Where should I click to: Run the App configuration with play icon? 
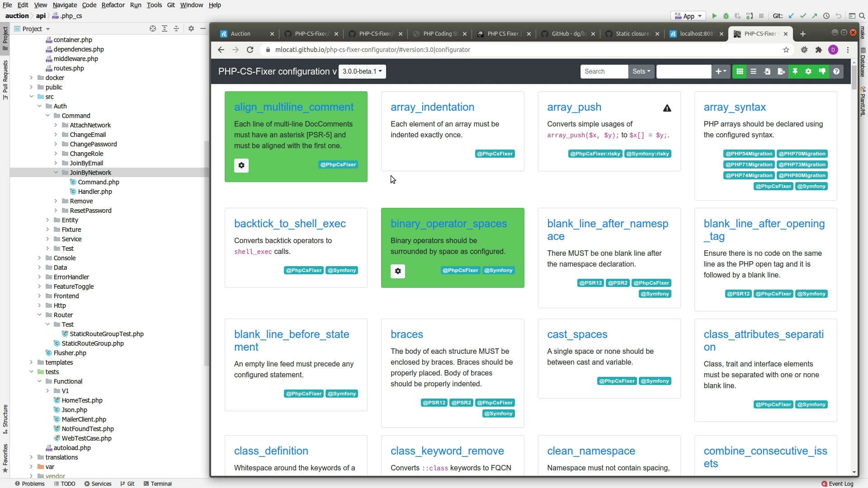714,16
